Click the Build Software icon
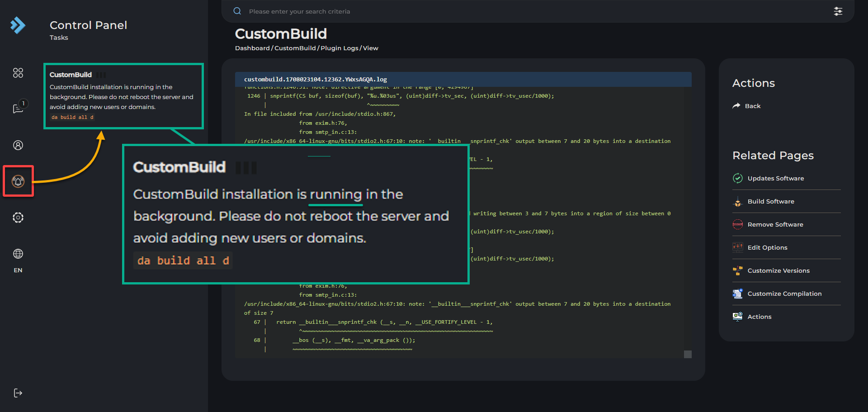 click(738, 201)
